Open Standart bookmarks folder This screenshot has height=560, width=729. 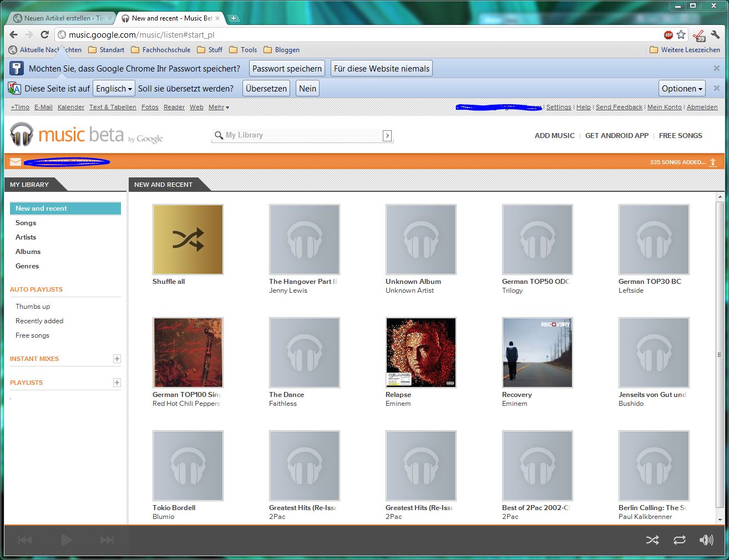107,50
